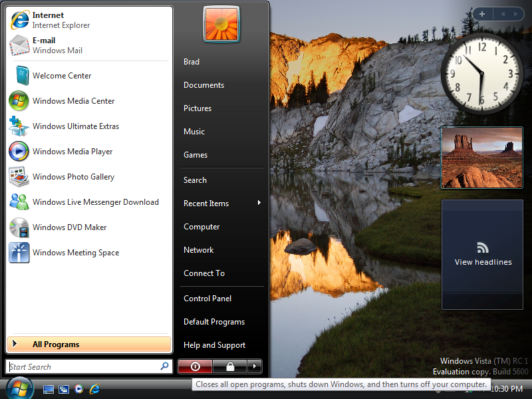Screen dimensions: 532x399
Task: Choose Connect To
Action: pos(204,273)
